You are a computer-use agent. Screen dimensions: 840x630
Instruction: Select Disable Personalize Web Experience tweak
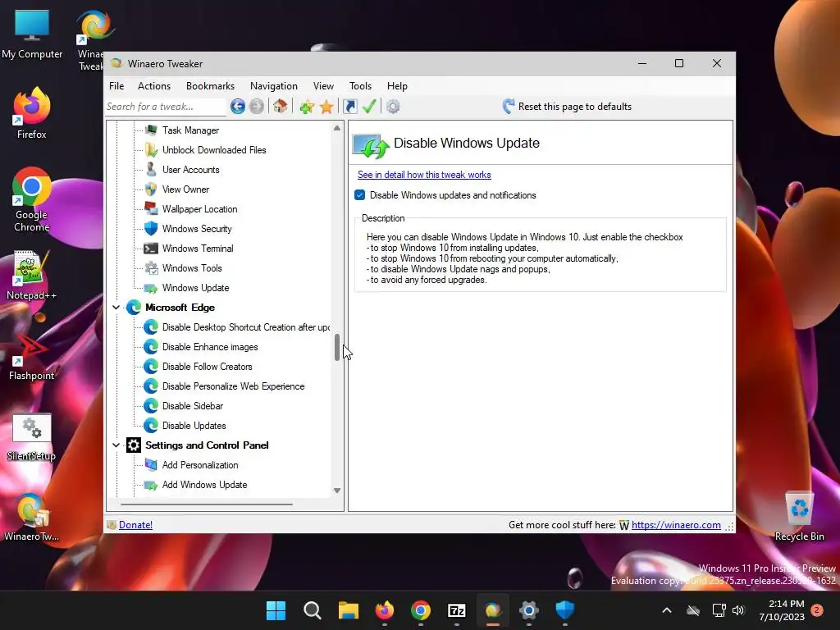pyautogui.click(x=234, y=386)
